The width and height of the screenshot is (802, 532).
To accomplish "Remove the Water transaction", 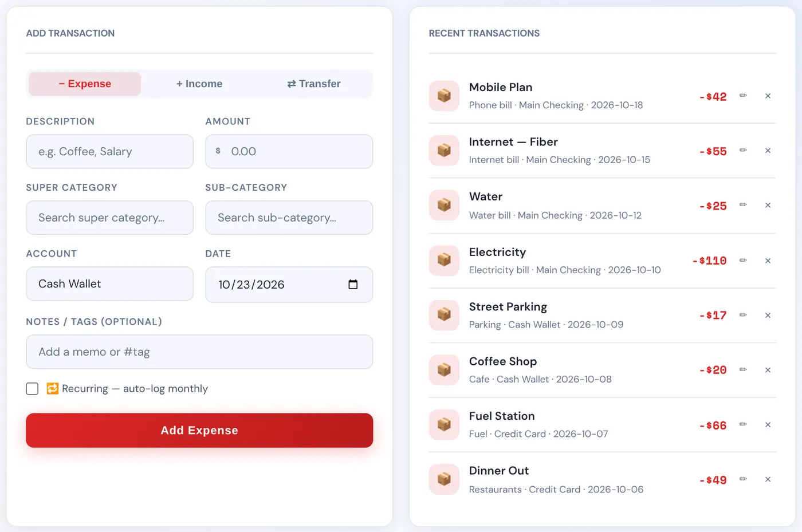I will coord(768,205).
